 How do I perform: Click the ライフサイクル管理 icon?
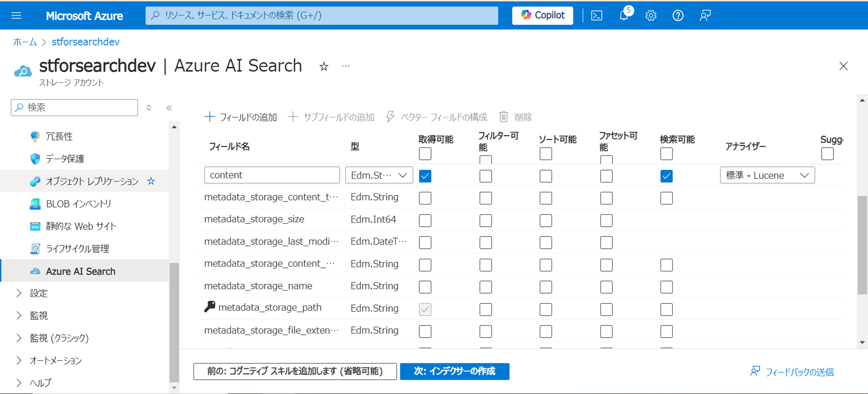click(x=35, y=249)
